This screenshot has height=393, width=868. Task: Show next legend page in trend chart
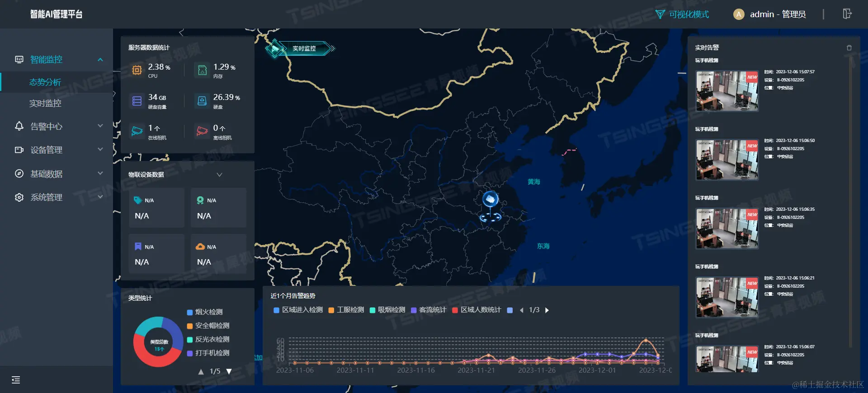547,310
